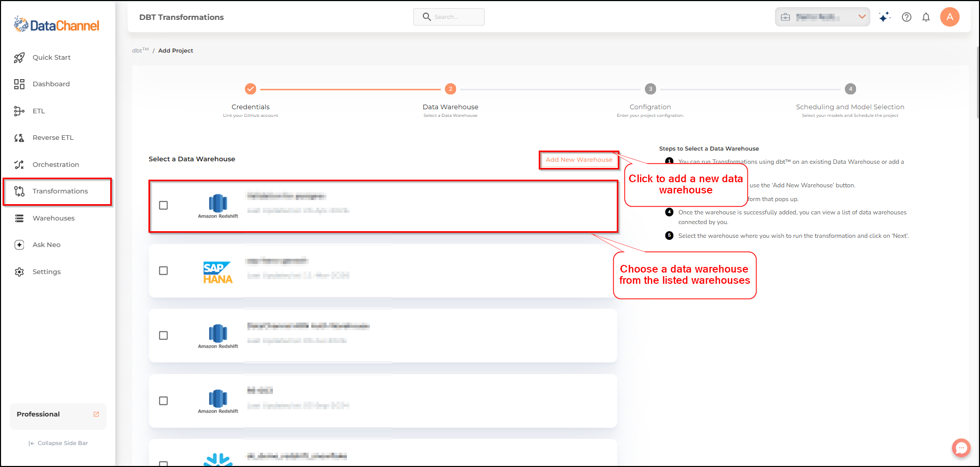Click the Scheduling step 4 circle
The image size is (980, 467).
click(x=850, y=89)
